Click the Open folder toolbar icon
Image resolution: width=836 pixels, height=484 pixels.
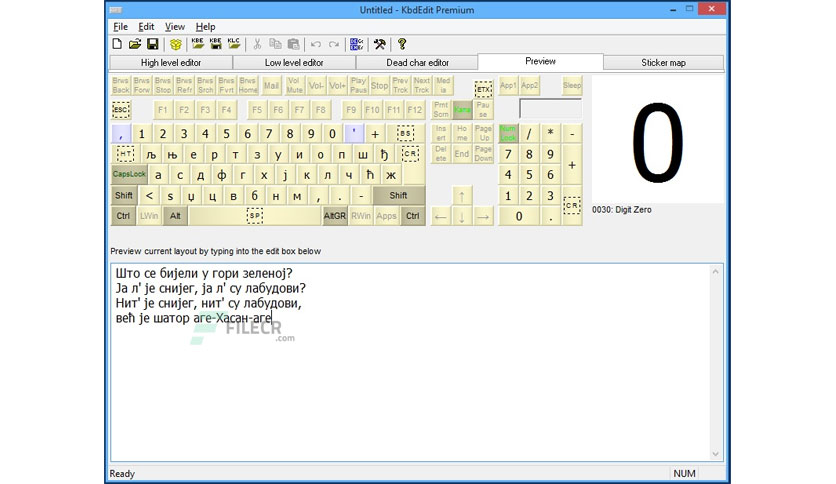click(134, 44)
